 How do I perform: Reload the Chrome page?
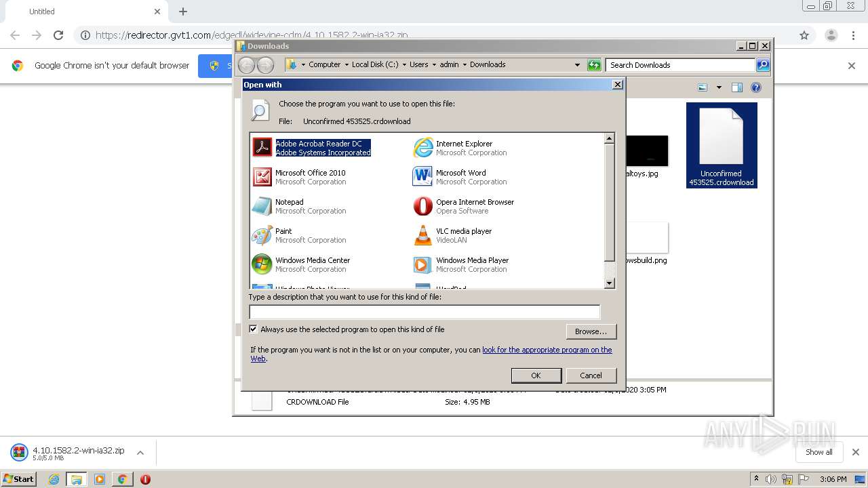[x=58, y=35]
